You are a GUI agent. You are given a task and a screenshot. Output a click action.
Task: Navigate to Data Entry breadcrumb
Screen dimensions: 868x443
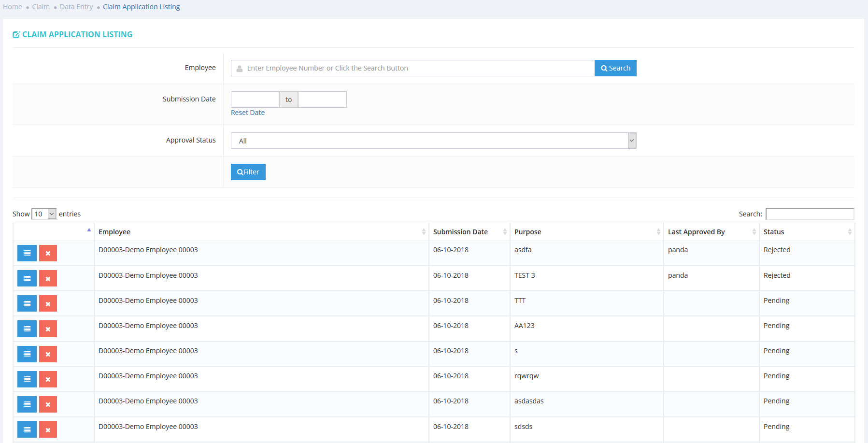(x=76, y=7)
